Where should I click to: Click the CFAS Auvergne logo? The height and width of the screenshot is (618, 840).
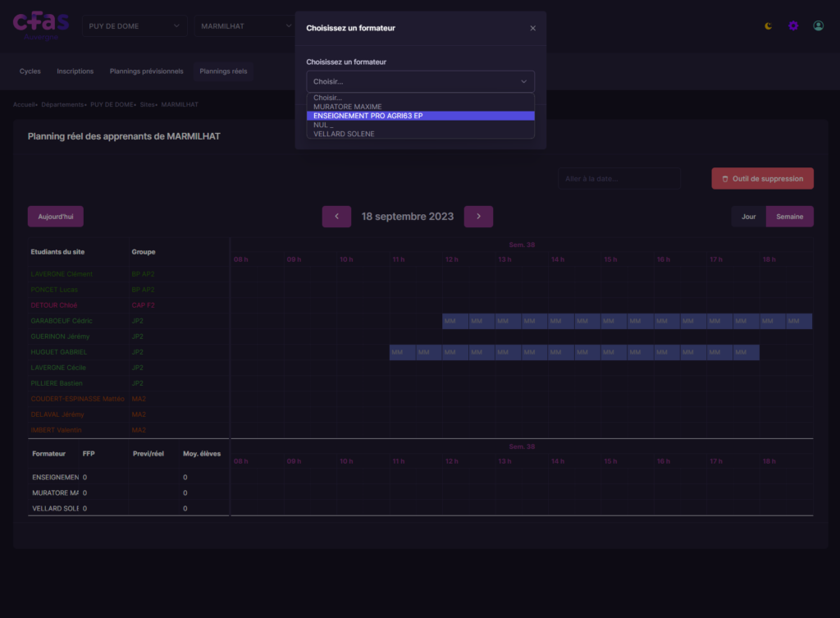pyautogui.click(x=41, y=25)
